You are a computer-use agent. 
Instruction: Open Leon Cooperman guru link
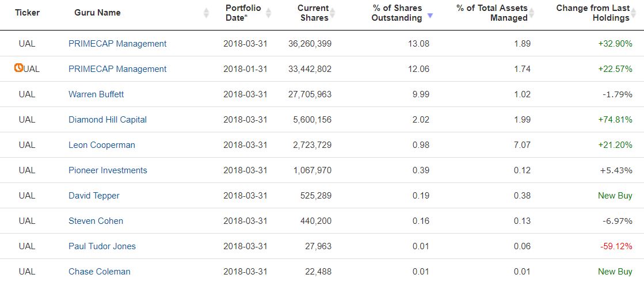point(102,145)
